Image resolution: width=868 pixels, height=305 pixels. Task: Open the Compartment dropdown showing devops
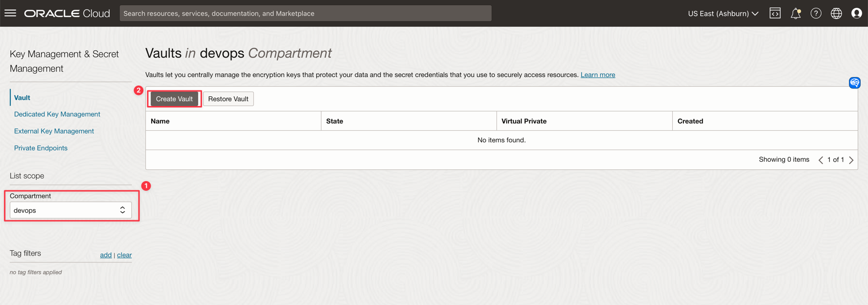point(71,210)
